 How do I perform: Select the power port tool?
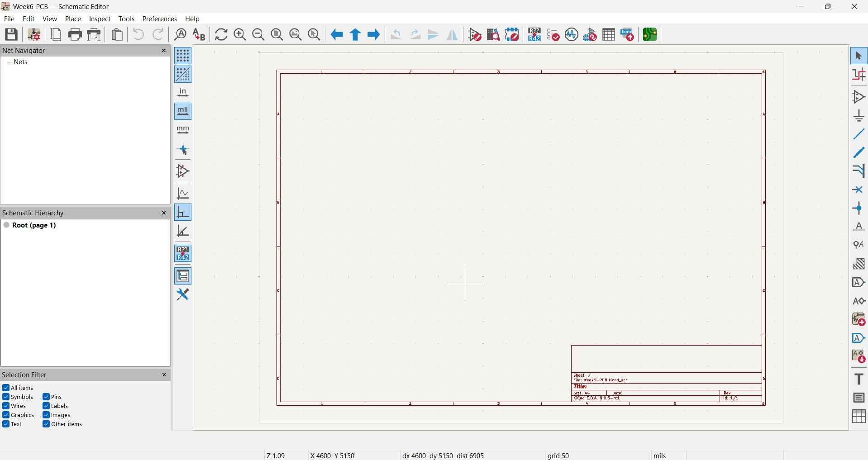point(858,115)
